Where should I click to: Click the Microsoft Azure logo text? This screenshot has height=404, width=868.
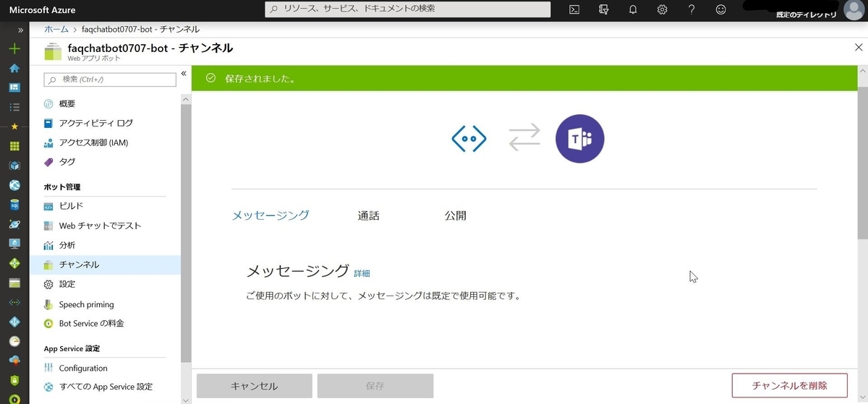42,10
